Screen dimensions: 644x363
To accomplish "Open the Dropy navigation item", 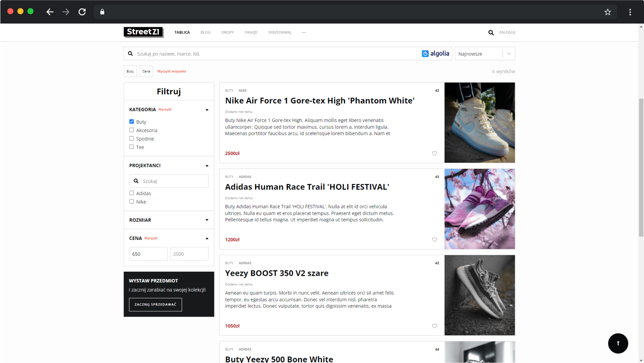I will 227,32.
